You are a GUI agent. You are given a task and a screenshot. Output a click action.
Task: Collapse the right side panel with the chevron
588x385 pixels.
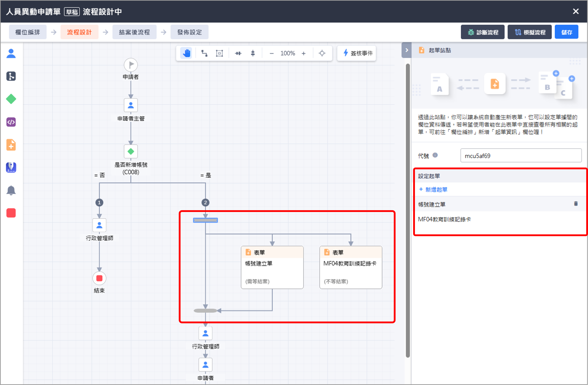point(407,50)
